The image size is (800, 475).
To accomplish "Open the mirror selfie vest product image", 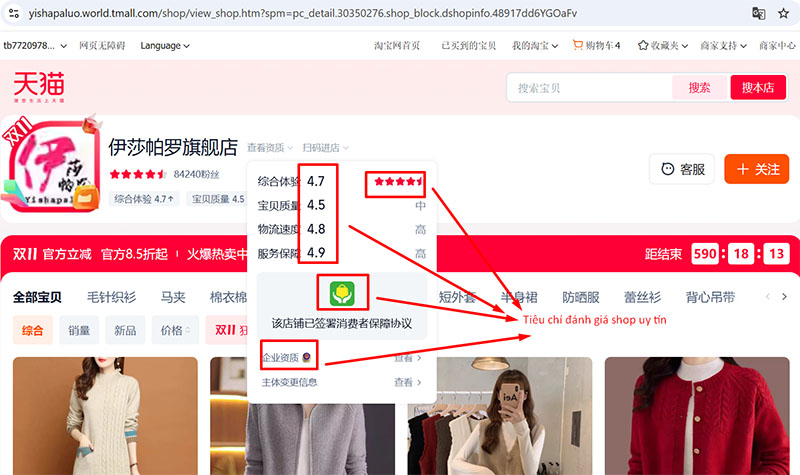I will tap(499, 416).
